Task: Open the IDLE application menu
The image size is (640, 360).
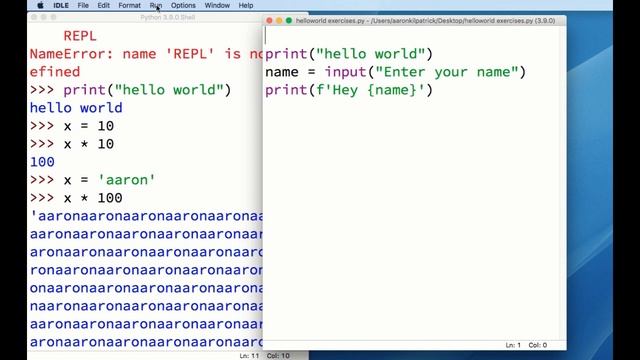Action: point(61,5)
